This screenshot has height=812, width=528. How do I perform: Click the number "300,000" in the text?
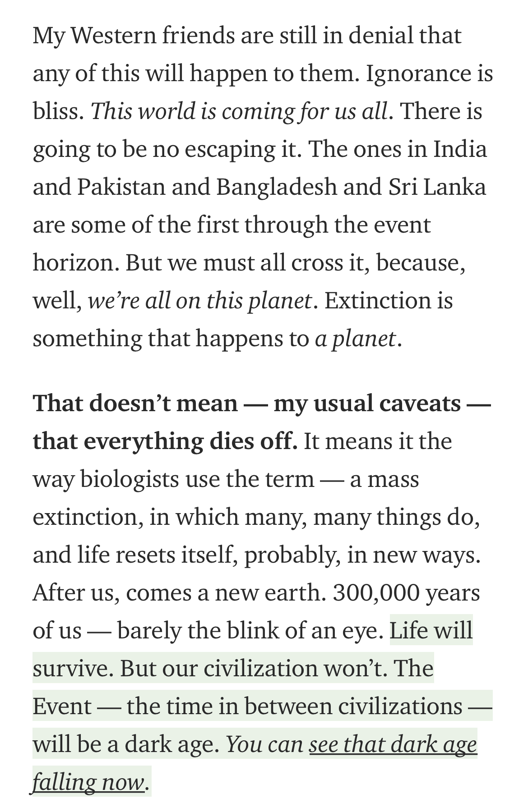376,593
